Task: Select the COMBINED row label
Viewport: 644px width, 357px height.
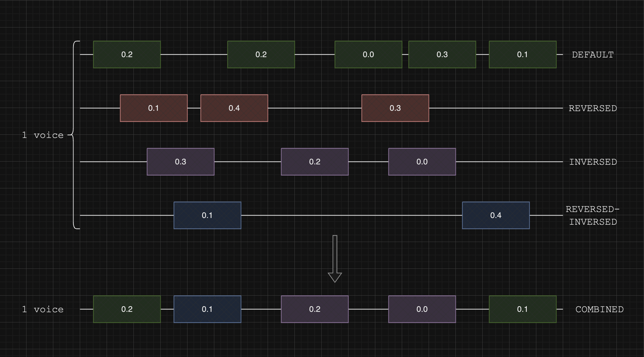Action: [600, 309]
